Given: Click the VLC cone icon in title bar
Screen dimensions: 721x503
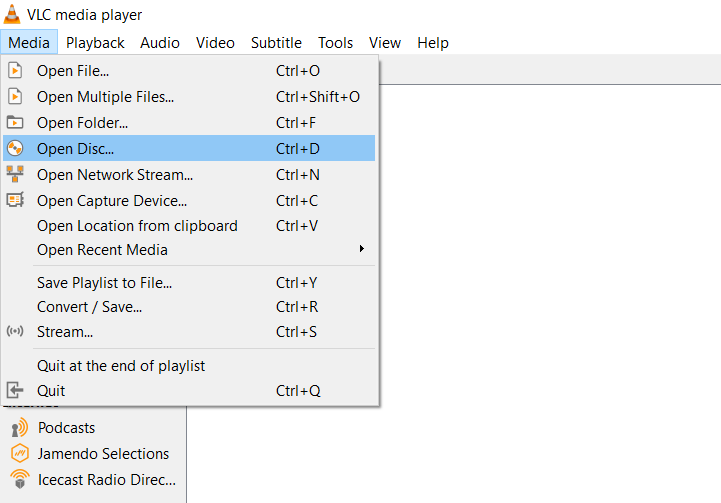Looking at the screenshot, I should 12,14.
